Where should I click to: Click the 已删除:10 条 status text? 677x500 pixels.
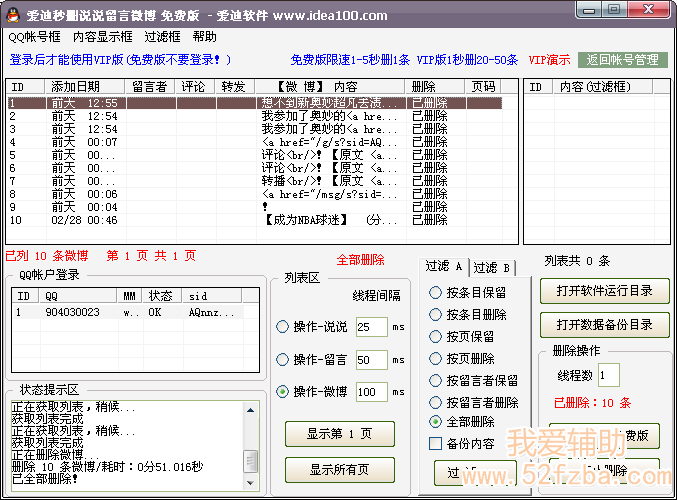point(592,403)
